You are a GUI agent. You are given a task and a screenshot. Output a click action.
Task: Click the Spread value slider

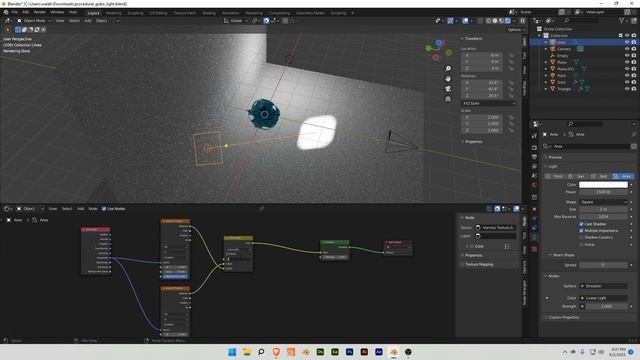[x=603, y=265]
